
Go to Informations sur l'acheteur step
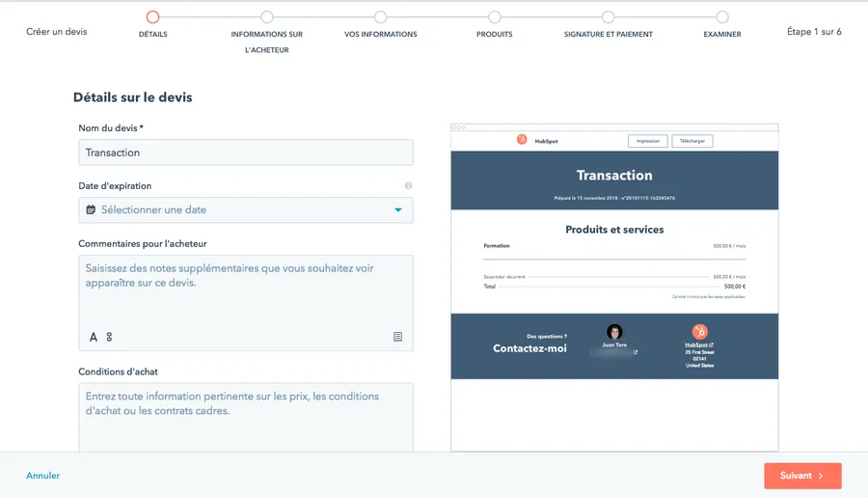click(x=267, y=17)
